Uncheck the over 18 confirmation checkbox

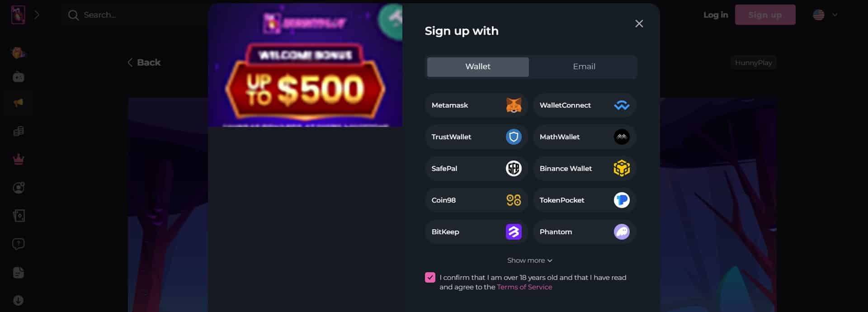click(430, 278)
